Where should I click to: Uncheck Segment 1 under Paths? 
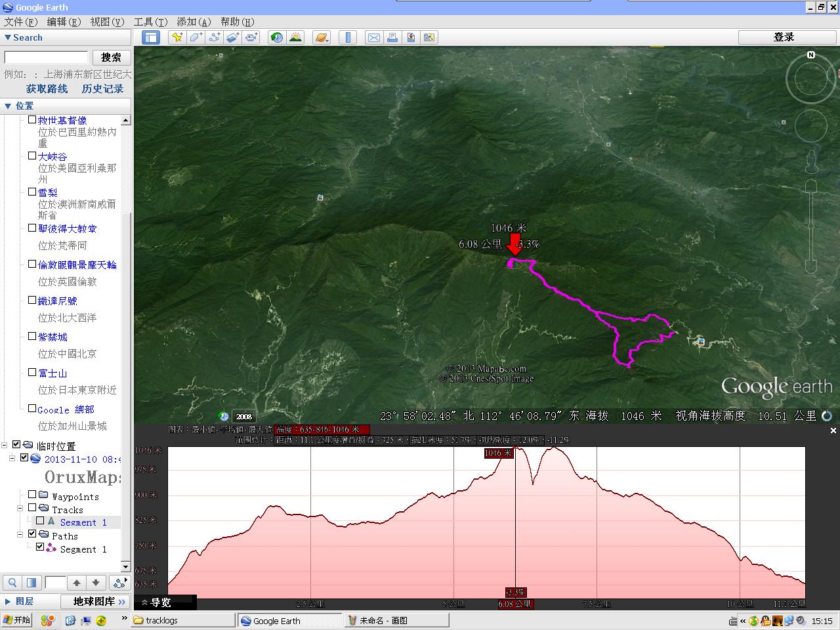(40, 547)
